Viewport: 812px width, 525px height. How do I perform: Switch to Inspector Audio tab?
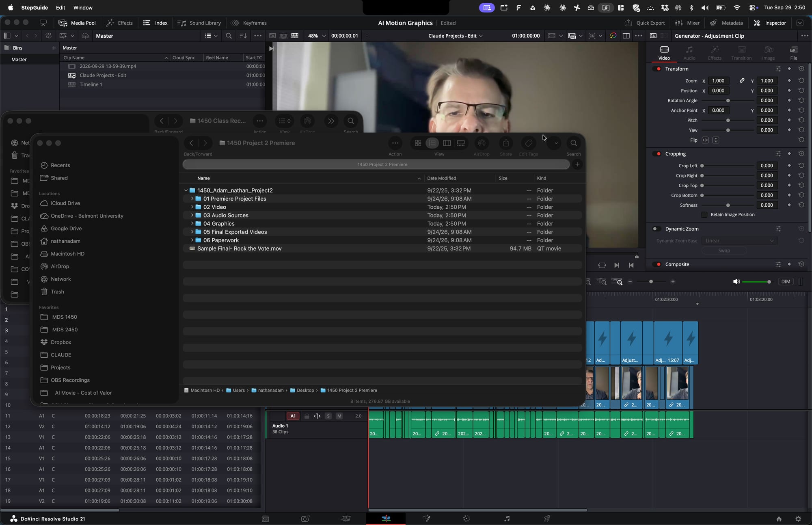pos(689,53)
